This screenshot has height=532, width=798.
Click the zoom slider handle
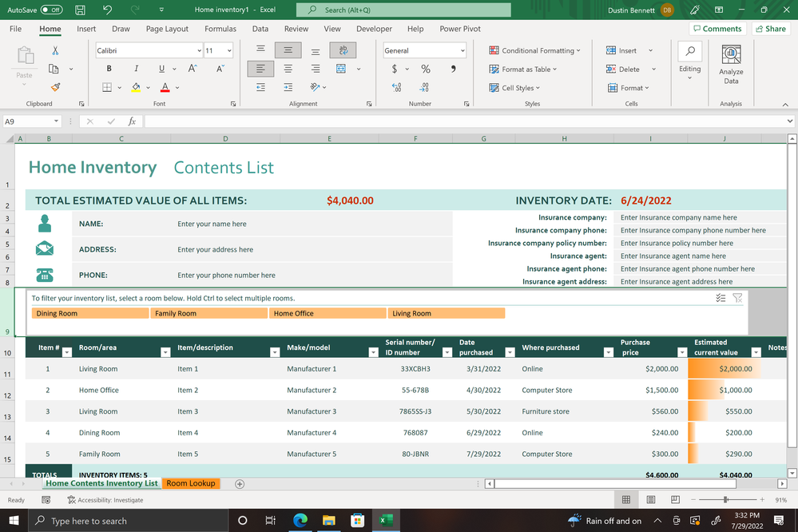[x=726, y=500]
